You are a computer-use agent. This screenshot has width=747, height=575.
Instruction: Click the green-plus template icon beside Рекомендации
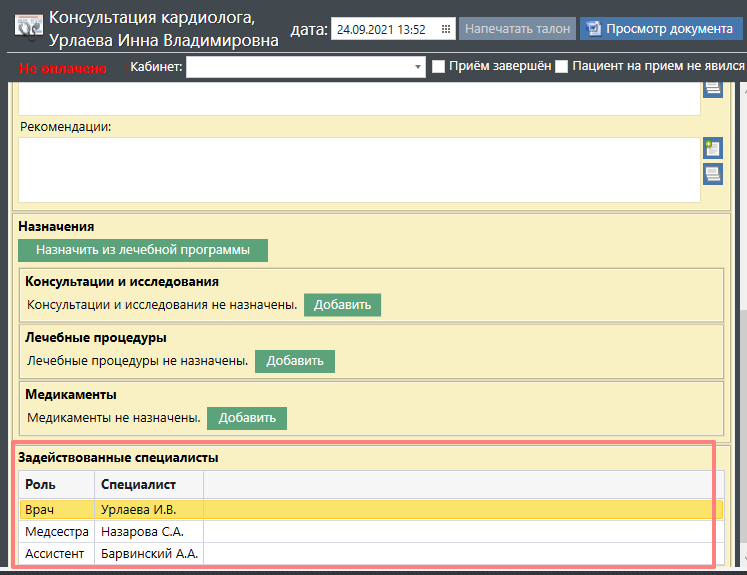(712, 149)
